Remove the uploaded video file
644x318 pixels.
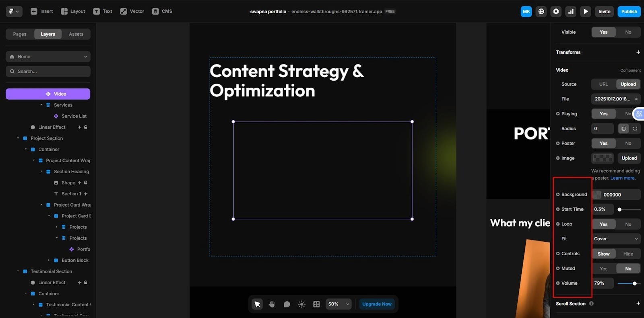[636, 99]
